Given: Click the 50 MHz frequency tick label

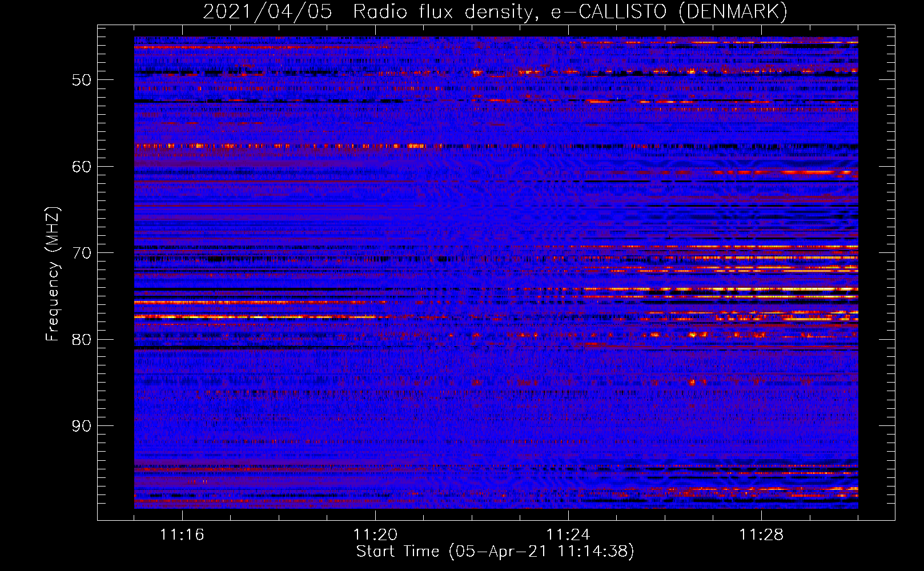Looking at the screenshot, I should pos(82,80).
